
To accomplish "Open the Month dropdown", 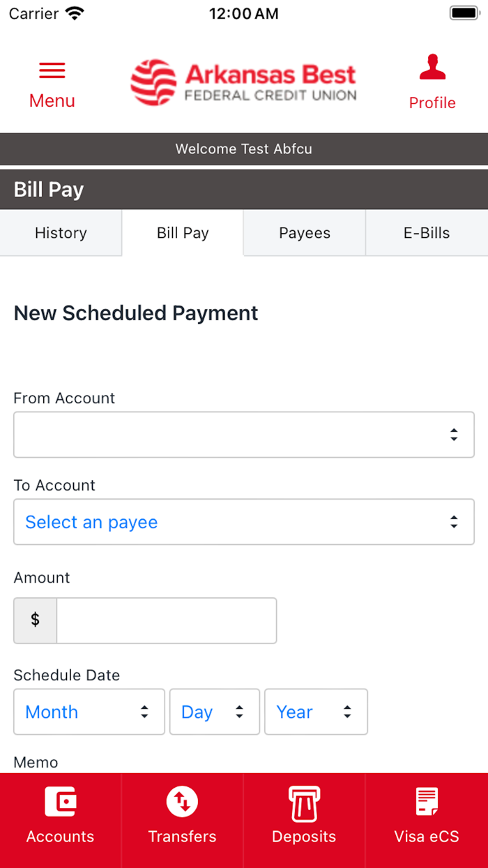I will point(89,712).
